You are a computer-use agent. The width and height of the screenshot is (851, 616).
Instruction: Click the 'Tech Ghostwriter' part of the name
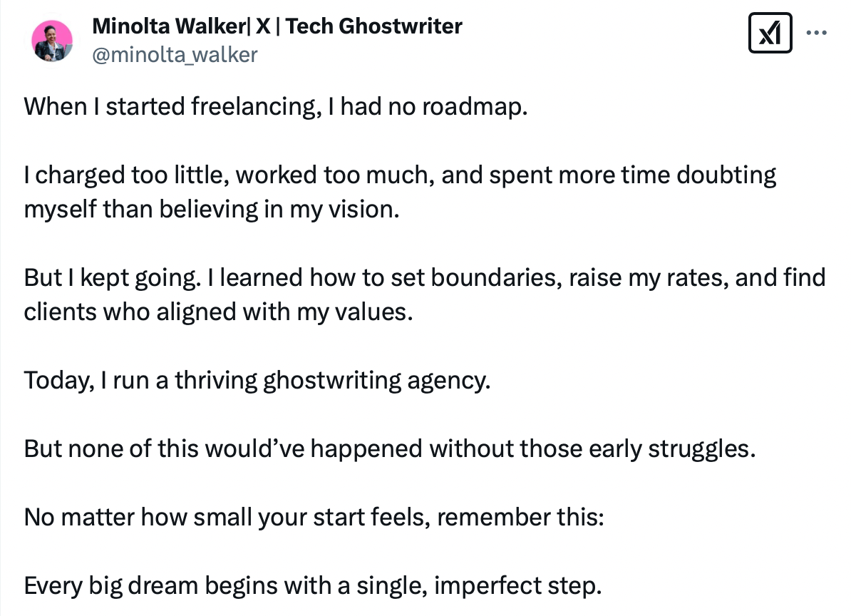coord(374,26)
